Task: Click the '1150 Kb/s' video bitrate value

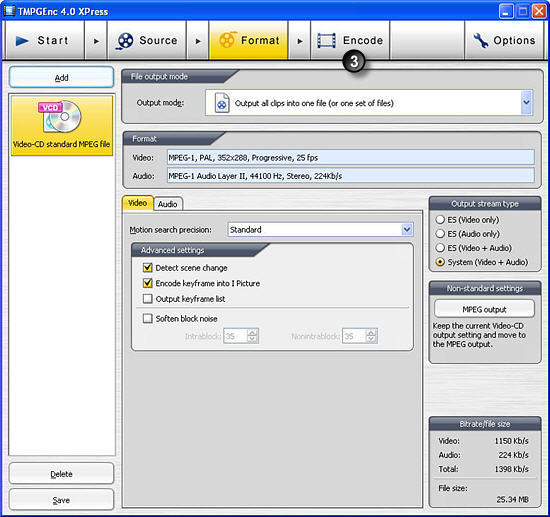Action: tap(511, 441)
